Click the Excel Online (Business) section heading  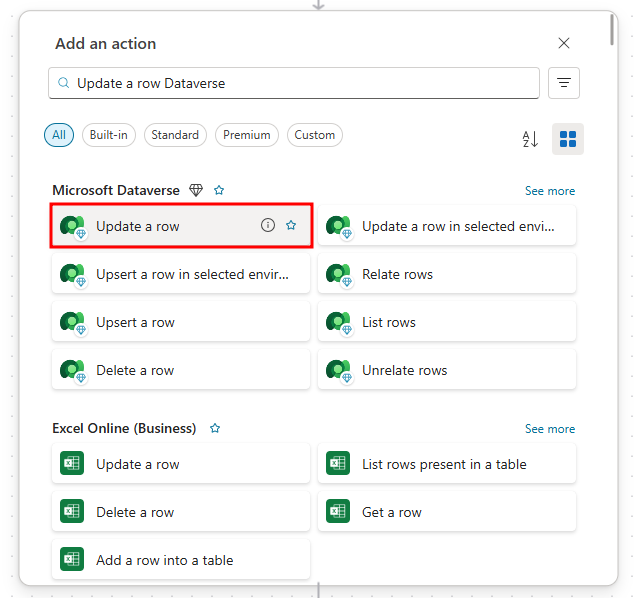tap(124, 428)
